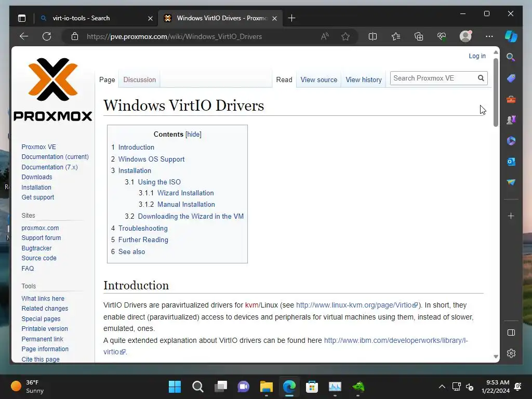Open the wiki Page tab
The width and height of the screenshot is (532, 399).
(107, 79)
